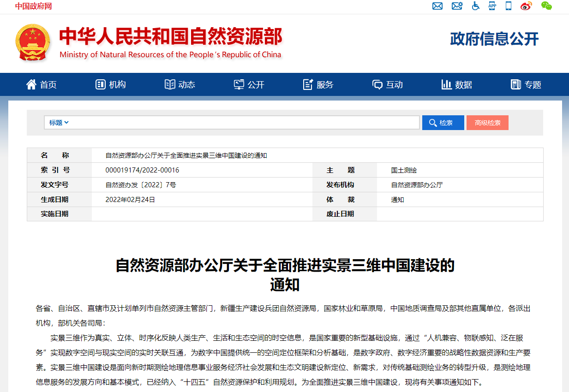Image resolution: width=569 pixels, height=392 pixels.
Task: Open the mail settings icon with gear
Action: click(x=457, y=6)
